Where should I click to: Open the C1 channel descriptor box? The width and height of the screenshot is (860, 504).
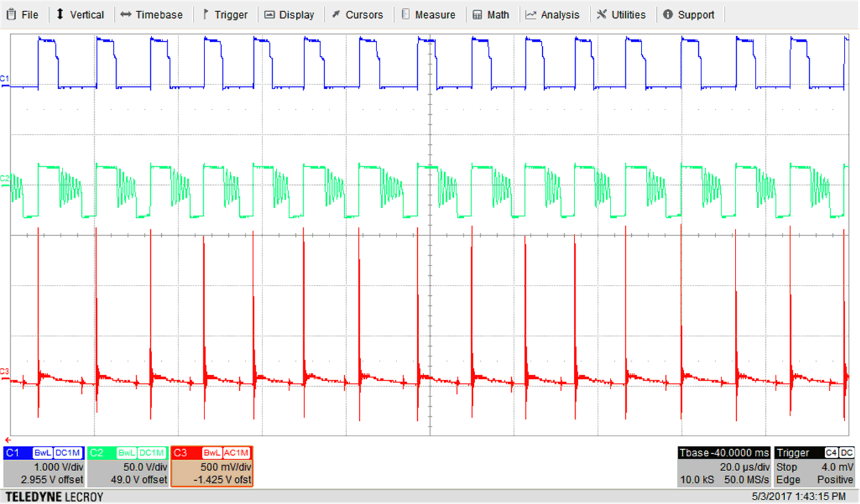point(43,467)
